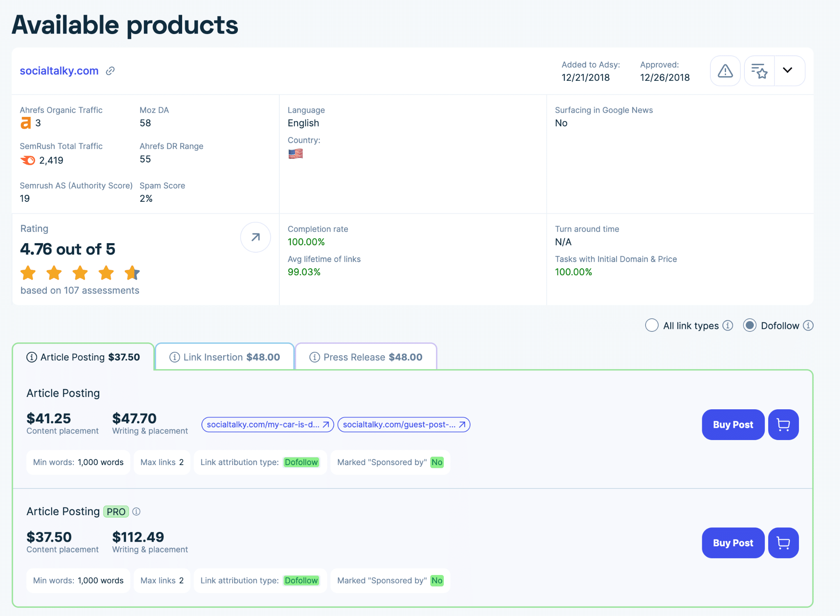The image size is (840, 616).
Task: Click the 99.03% Avg lifetime of links value
Action: point(304,272)
